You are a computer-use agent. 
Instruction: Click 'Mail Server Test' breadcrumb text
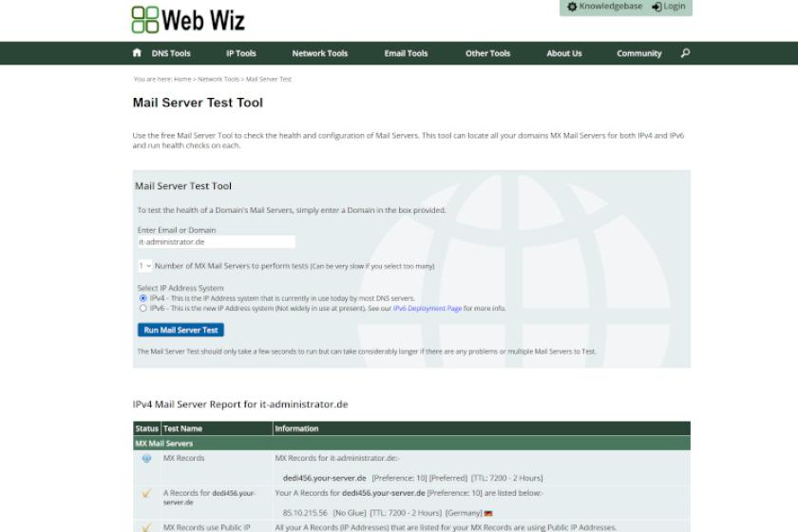pos(269,79)
